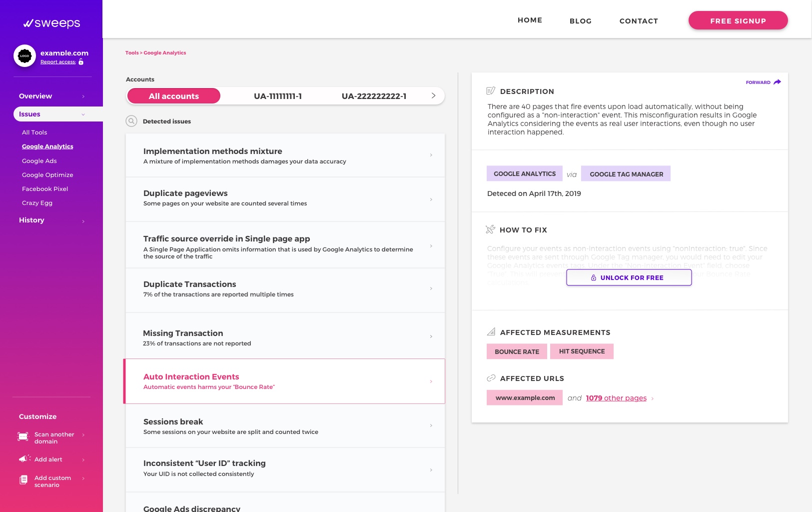Screen dimensions: 812x512
Task: Click the sweeps logo
Action: click(x=51, y=23)
